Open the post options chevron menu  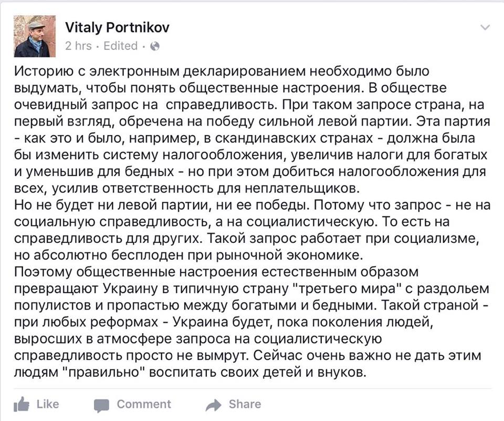[x=486, y=28]
